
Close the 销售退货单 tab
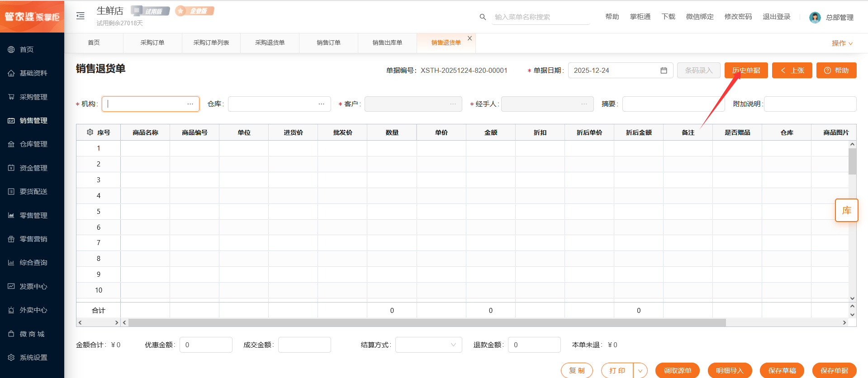[470, 38]
